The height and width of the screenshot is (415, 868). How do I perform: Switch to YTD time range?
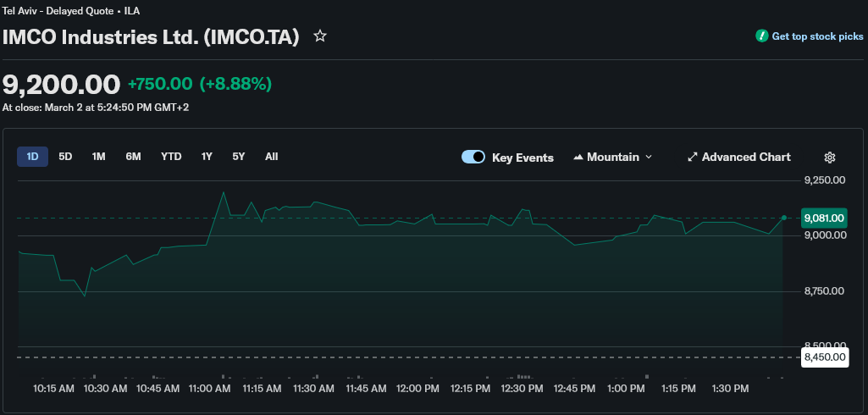tap(171, 157)
